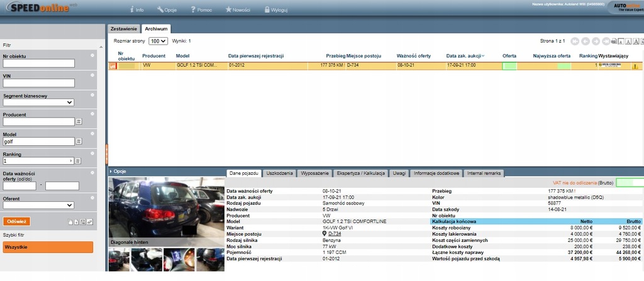Open Opcje wrench menu in top bar
644x281 pixels.
point(167,9)
